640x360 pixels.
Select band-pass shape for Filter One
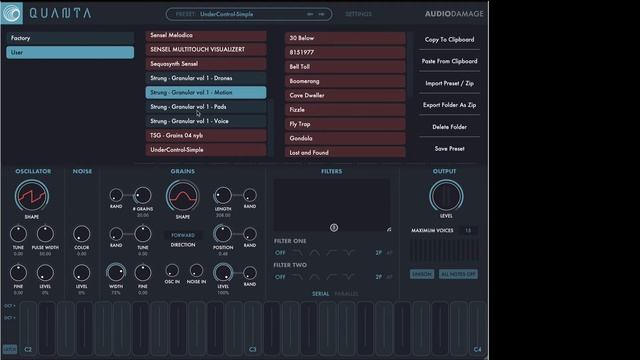[x=314, y=253]
